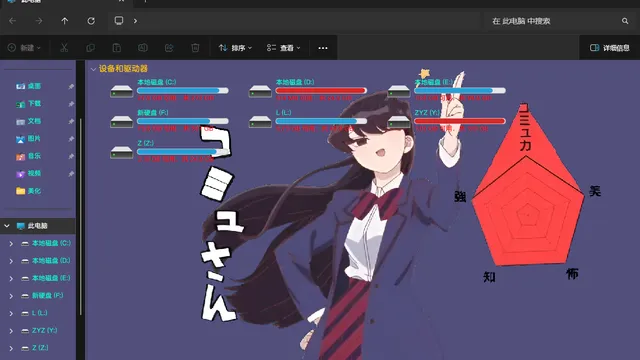Refresh the current folder view
The image size is (640, 360).
pyautogui.click(x=91, y=21)
